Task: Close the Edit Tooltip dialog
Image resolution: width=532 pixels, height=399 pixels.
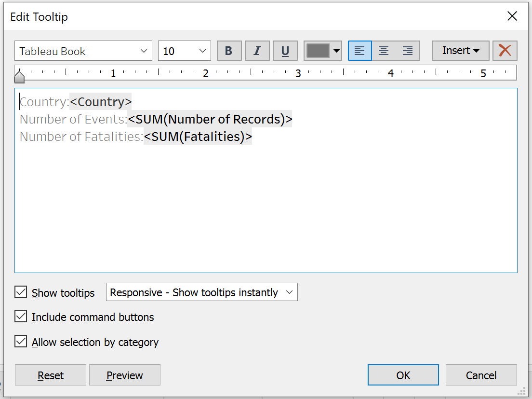Action: click(x=512, y=16)
